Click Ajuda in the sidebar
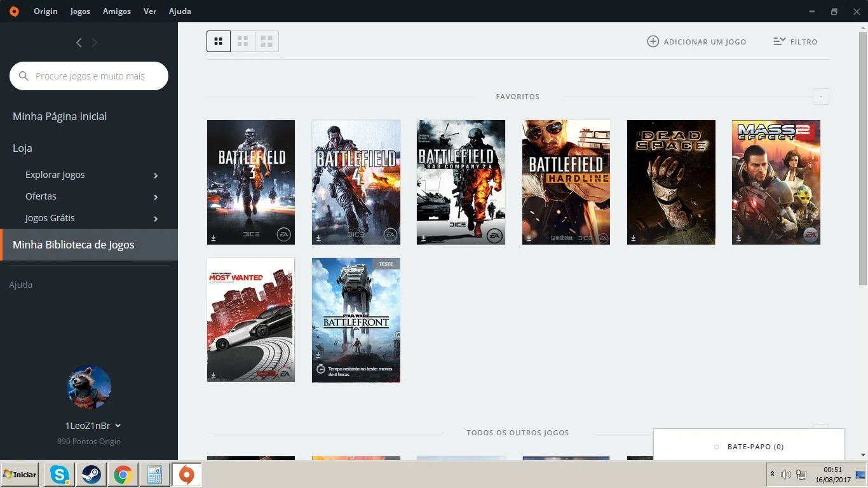This screenshot has height=488, width=868. 20,285
